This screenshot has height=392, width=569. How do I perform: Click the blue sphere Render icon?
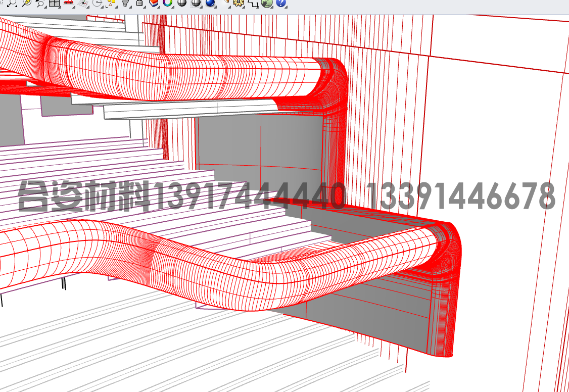coord(210,3)
